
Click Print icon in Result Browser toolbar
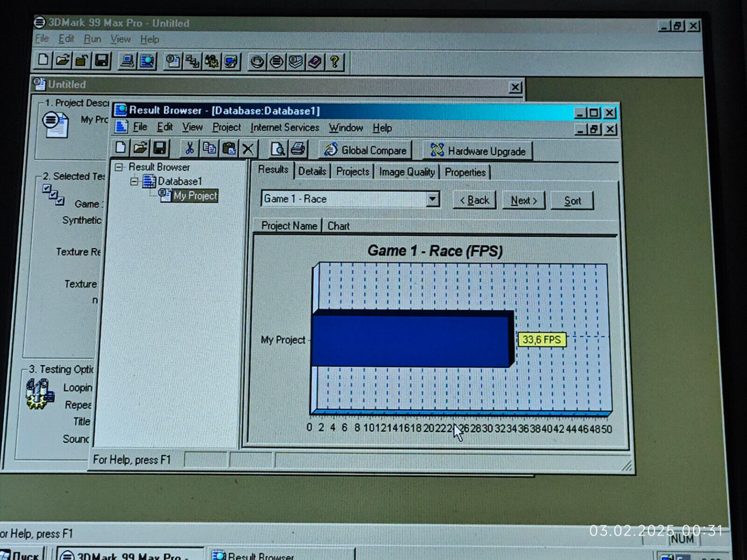click(x=298, y=149)
